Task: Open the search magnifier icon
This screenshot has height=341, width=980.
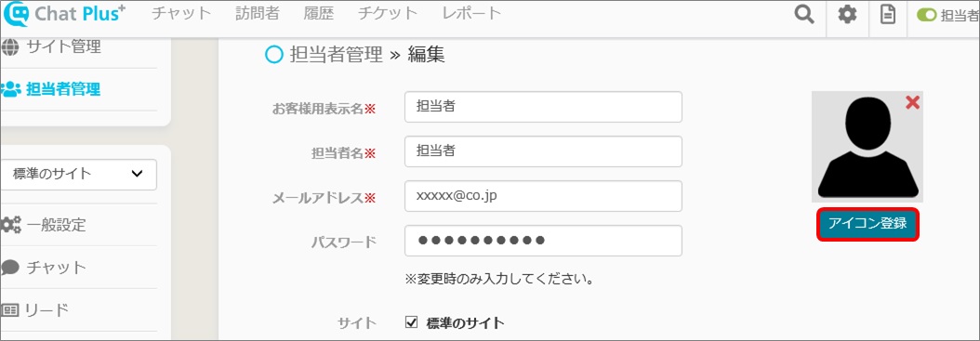Action: click(803, 14)
